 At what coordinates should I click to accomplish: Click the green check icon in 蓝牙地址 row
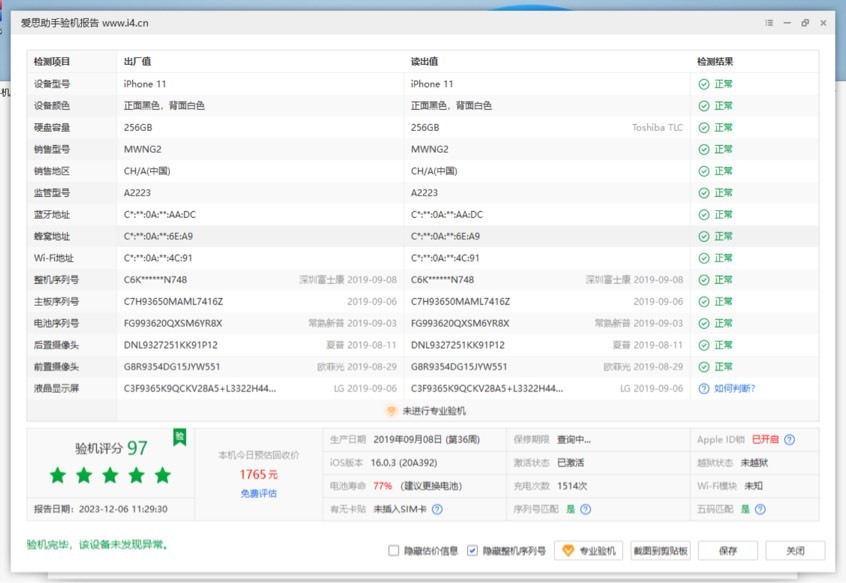(704, 215)
